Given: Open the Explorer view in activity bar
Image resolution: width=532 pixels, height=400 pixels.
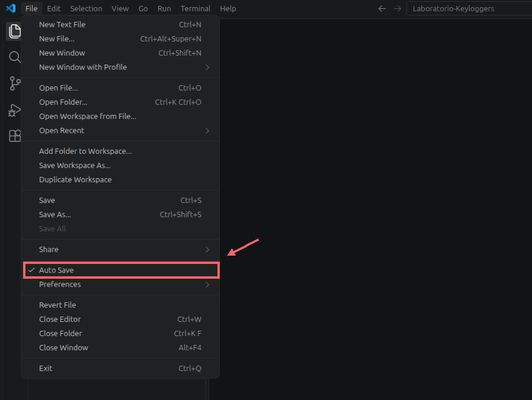Looking at the screenshot, I should [14, 31].
